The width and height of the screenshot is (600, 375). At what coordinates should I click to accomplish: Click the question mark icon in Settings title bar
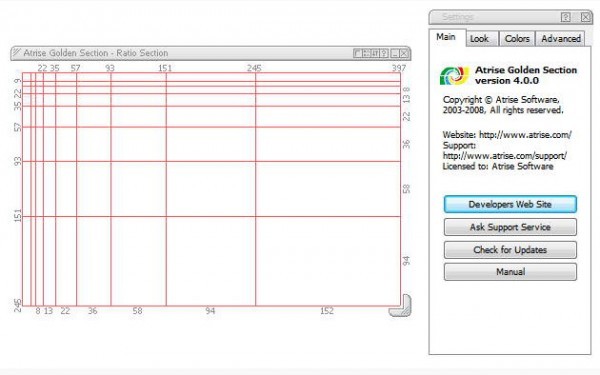(566, 17)
